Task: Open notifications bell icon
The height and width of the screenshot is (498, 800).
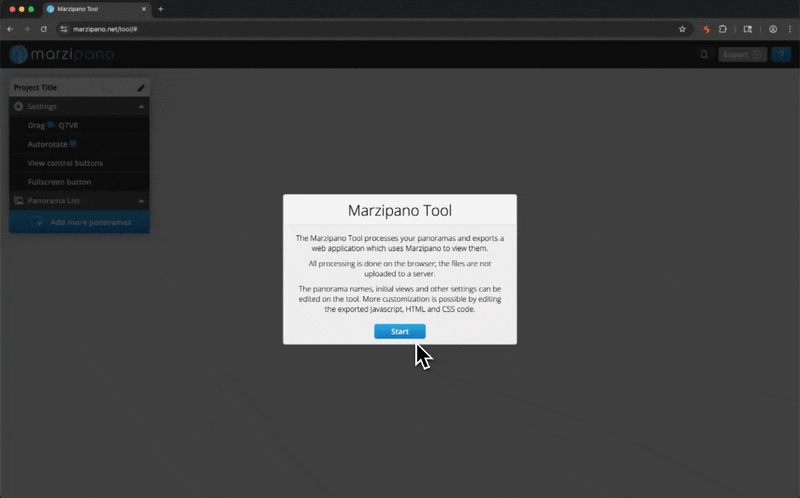Action: pyautogui.click(x=704, y=54)
